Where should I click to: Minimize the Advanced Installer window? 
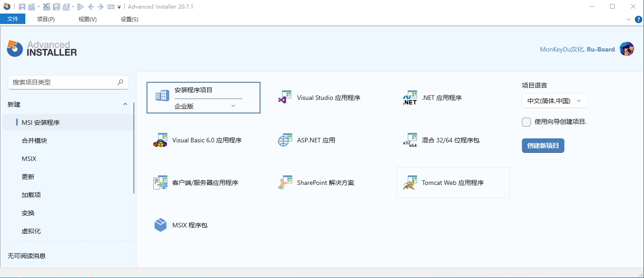592,6
